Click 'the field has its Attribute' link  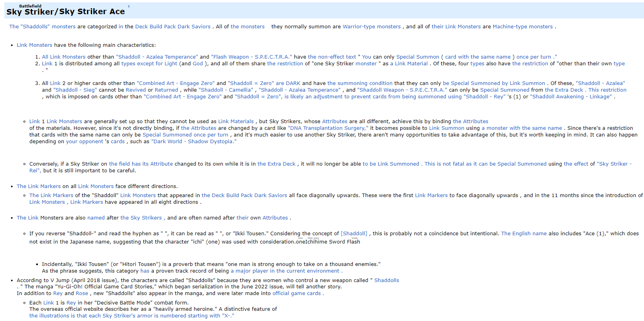pos(141,164)
